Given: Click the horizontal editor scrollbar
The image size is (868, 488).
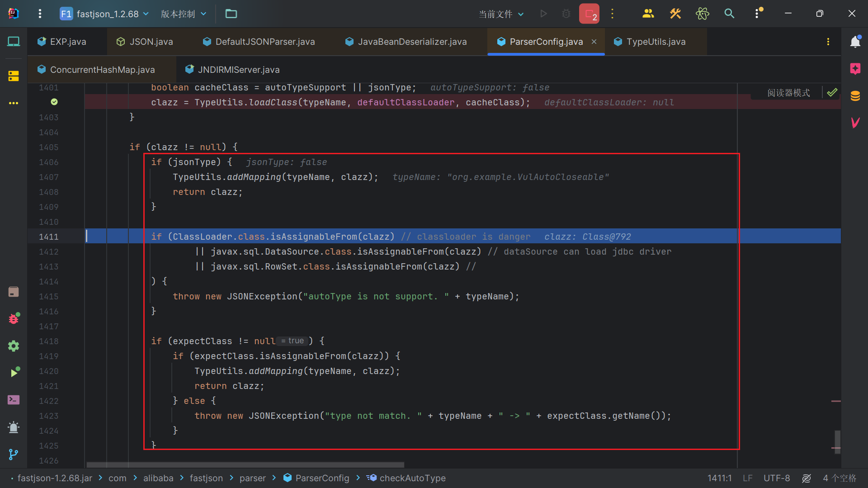Looking at the screenshot, I should pyautogui.click(x=245, y=464).
